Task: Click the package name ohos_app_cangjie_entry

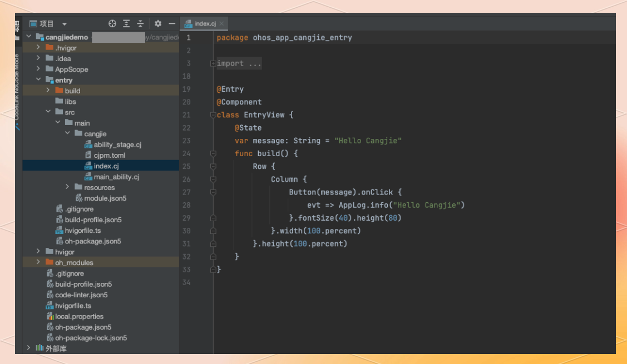Action: coord(302,38)
